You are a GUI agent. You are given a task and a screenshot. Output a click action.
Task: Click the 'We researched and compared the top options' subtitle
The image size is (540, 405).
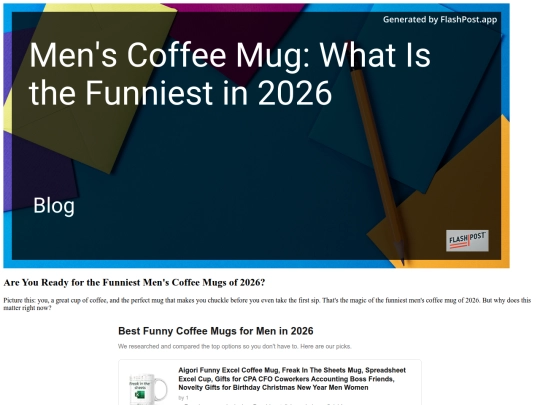[235, 346]
